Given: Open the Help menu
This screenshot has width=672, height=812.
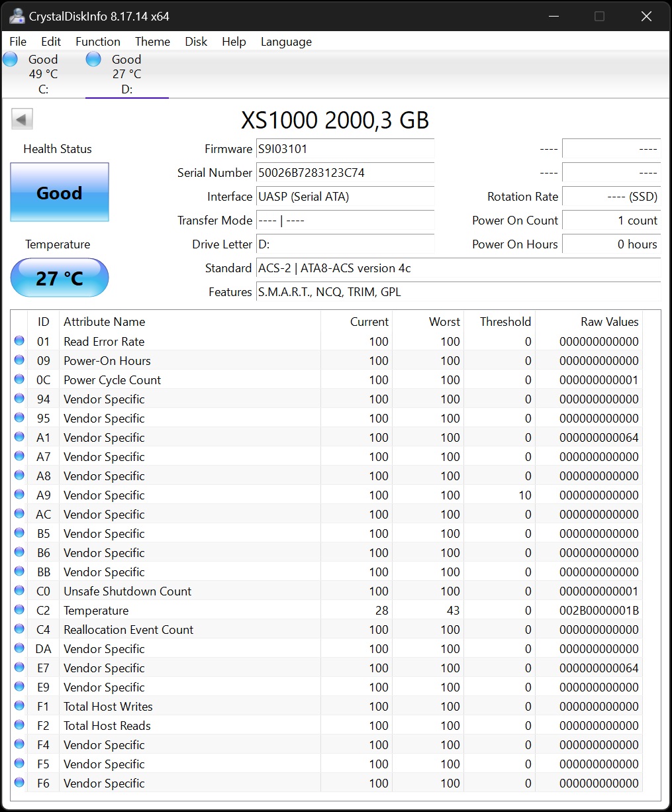Looking at the screenshot, I should coord(234,41).
